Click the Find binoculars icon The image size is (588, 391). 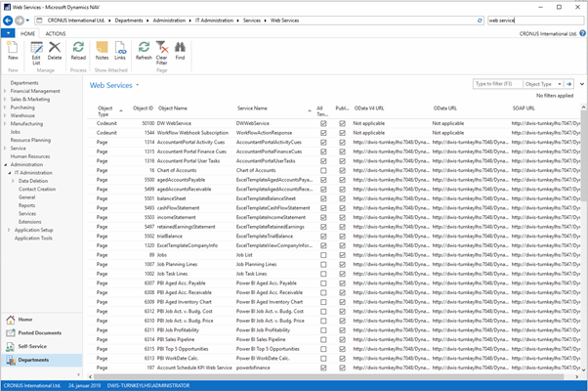click(180, 49)
